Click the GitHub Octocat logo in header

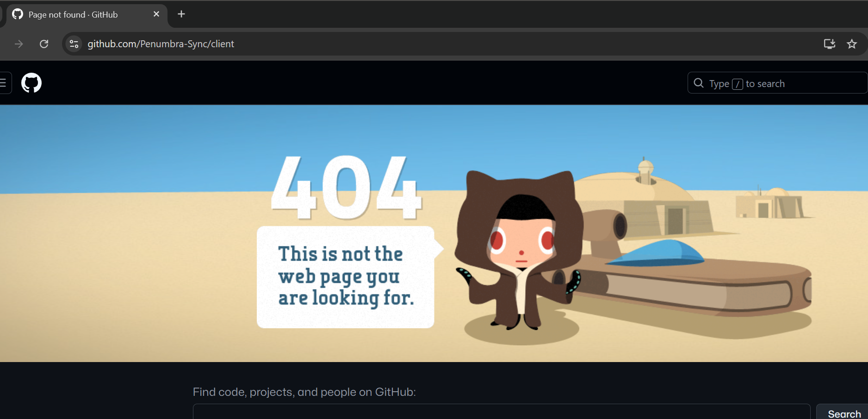click(x=31, y=83)
